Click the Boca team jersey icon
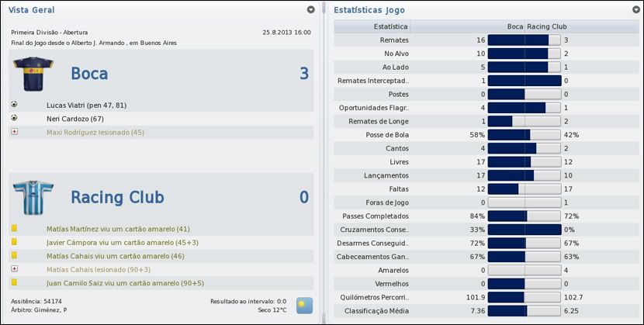 point(32,74)
